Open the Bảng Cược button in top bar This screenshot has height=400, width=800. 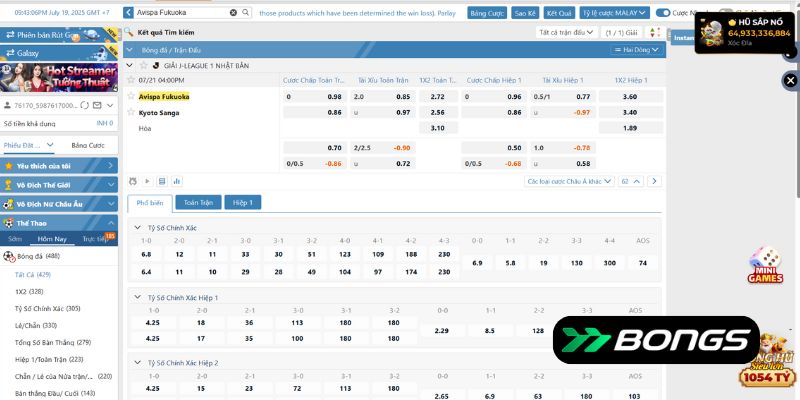(x=487, y=13)
